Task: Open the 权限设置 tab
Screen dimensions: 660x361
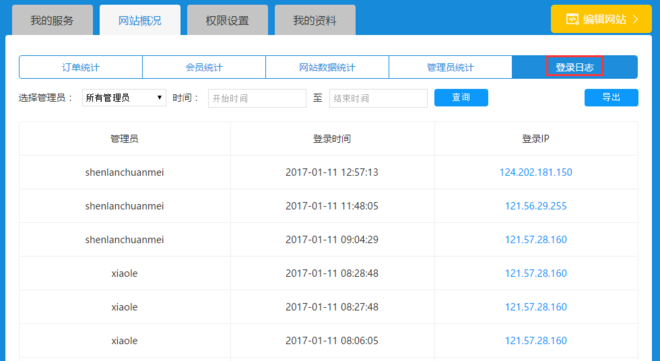Action: 227,20
